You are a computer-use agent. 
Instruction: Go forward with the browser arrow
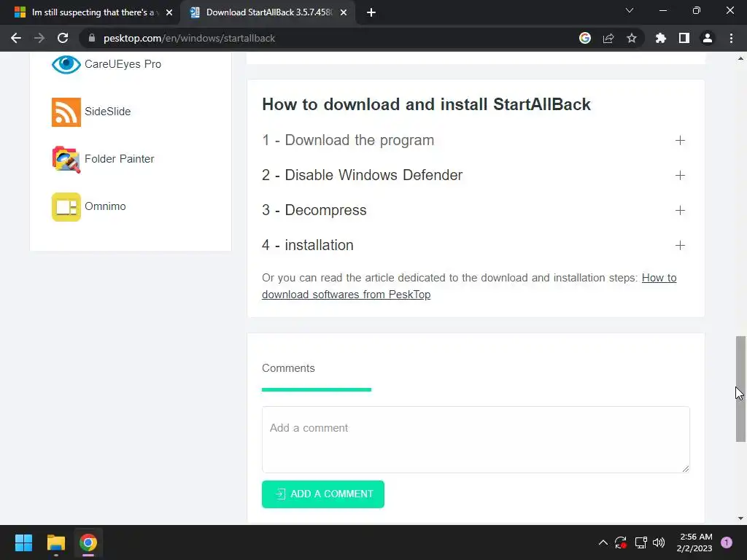(x=39, y=38)
